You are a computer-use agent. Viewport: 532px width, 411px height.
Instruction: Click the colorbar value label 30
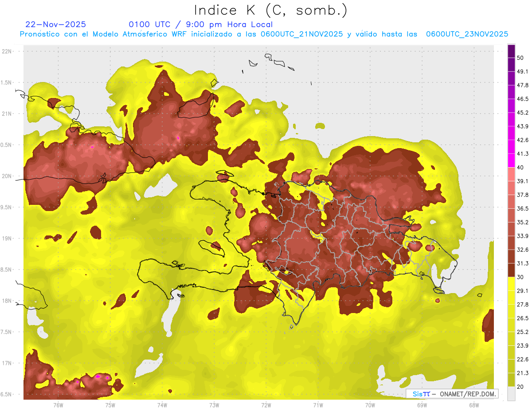point(520,277)
